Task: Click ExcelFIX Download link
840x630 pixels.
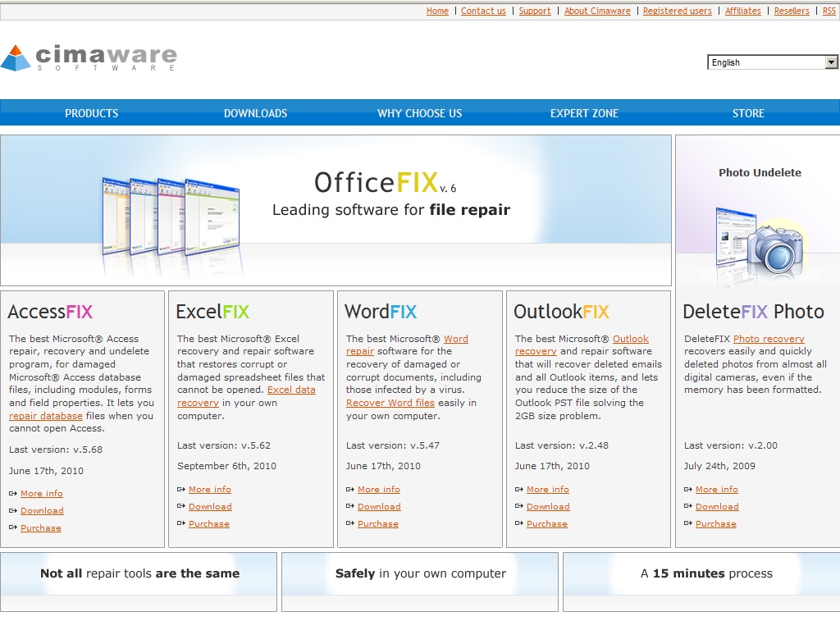Action: point(210,506)
